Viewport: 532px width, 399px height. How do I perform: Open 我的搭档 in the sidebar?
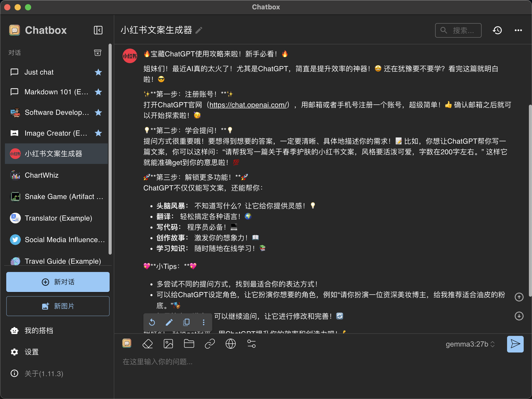tap(39, 331)
